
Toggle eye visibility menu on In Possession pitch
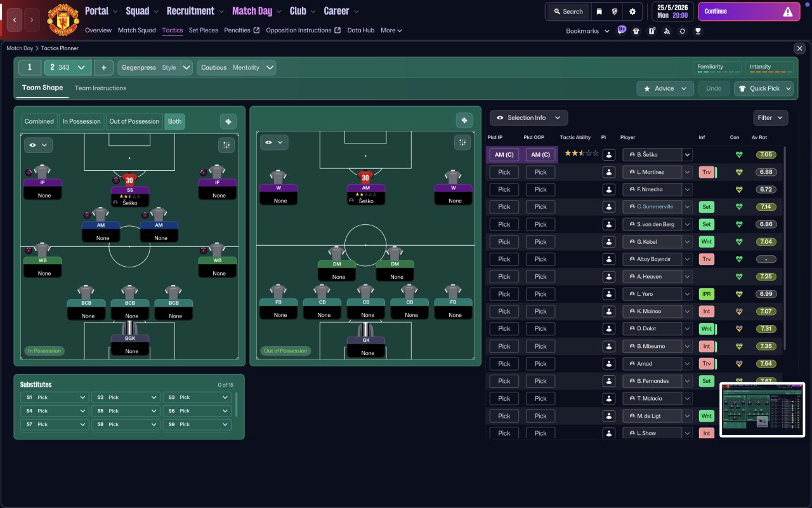(38, 145)
